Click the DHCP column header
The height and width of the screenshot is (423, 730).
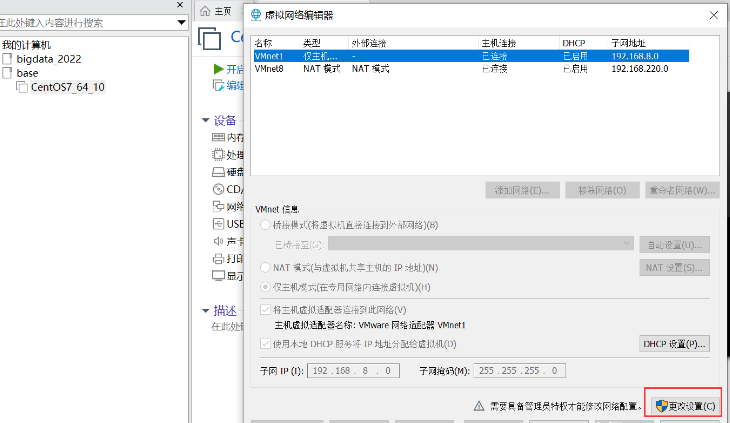[x=584, y=43]
